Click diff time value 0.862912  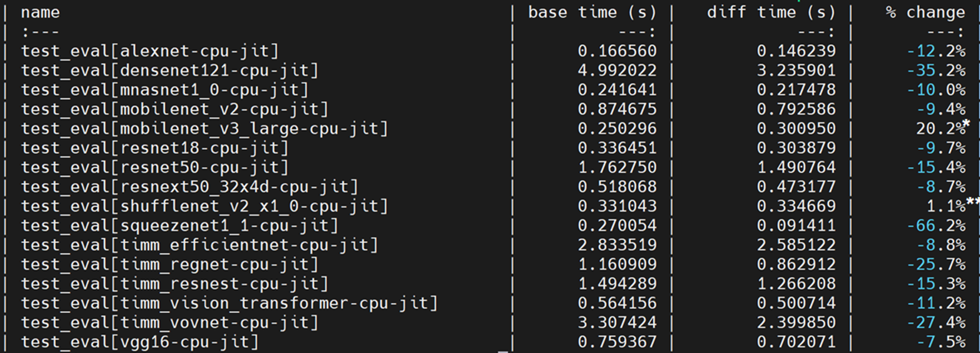(796, 264)
